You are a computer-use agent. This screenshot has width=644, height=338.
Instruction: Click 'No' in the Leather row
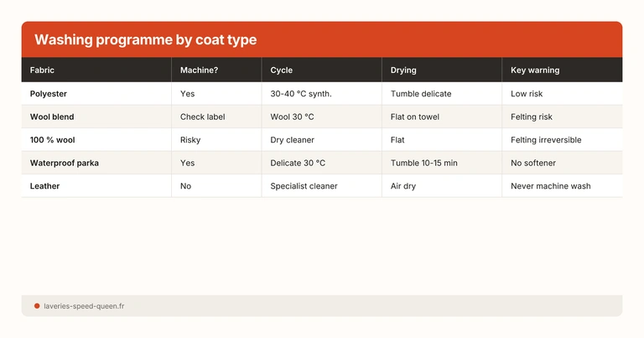coord(185,186)
